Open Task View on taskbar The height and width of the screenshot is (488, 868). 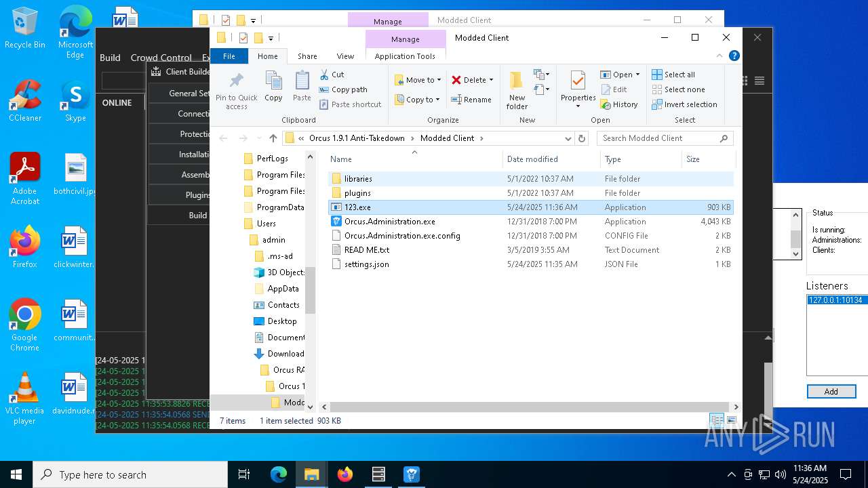pos(245,474)
